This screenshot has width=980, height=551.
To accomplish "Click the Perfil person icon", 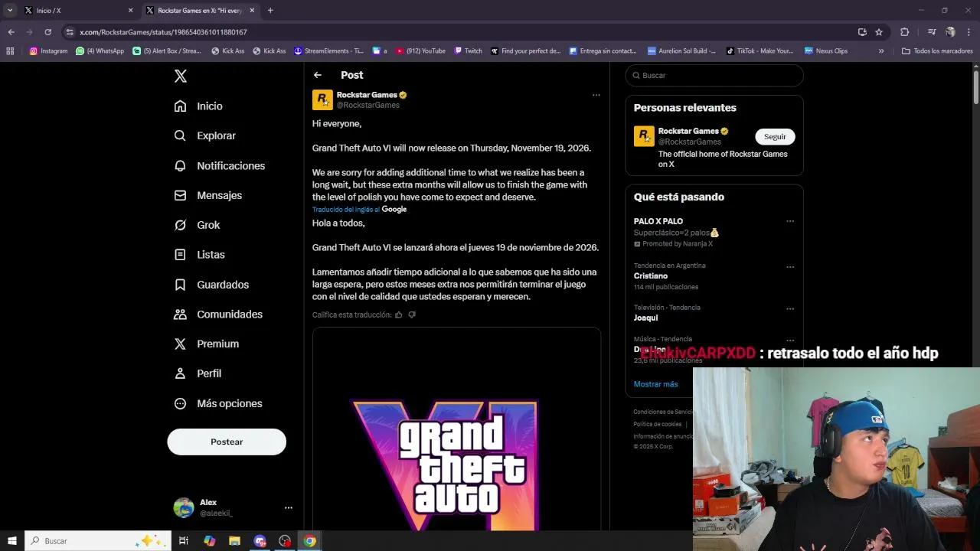I will pos(180,373).
